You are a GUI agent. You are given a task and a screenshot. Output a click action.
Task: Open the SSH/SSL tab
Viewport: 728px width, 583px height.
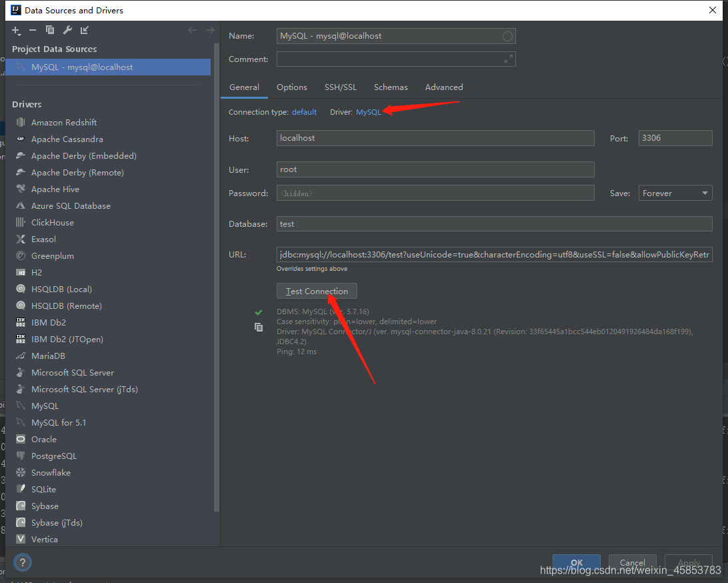(x=341, y=87)
